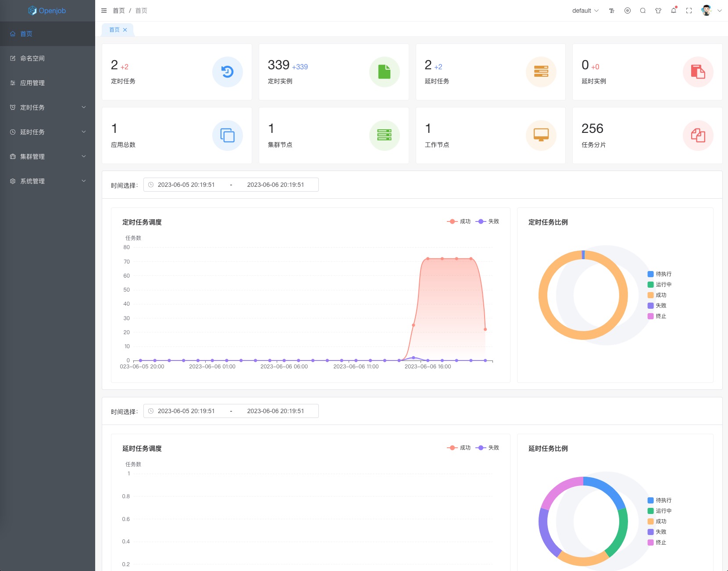Image resolution: width=728 pixels, height=571 pixels.
Task: Expand 延时任务 sidebar submenu chevron
Action: (x=84, y=132)
